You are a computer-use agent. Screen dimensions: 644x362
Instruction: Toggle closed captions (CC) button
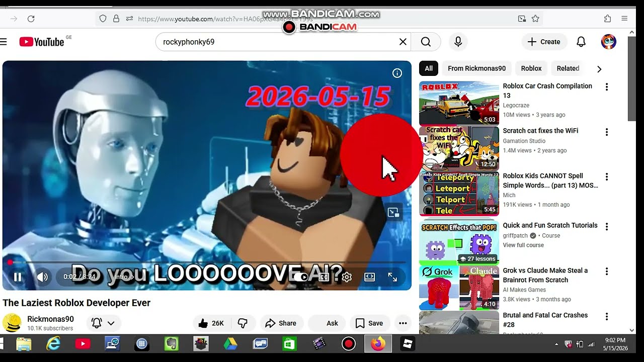[x=324, y=277]
